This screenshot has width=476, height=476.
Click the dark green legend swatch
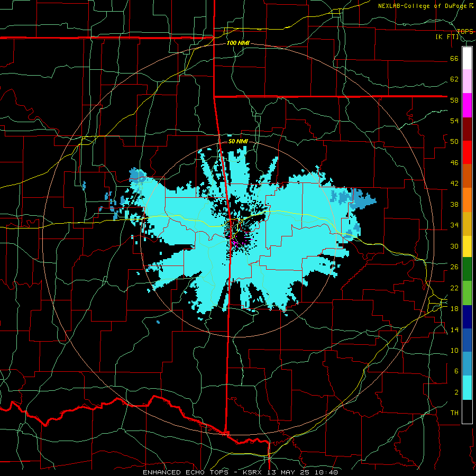(467, 269)
